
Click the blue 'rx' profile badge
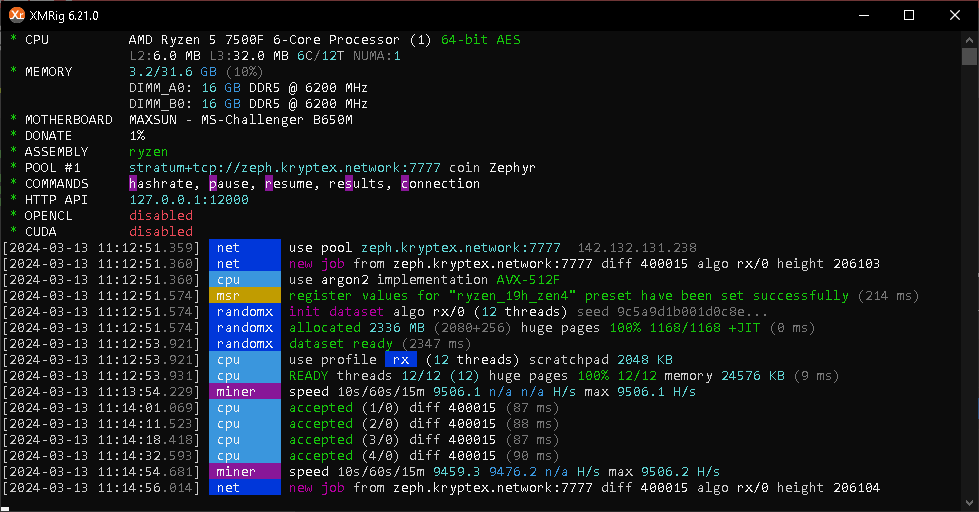tap(401, 360)
